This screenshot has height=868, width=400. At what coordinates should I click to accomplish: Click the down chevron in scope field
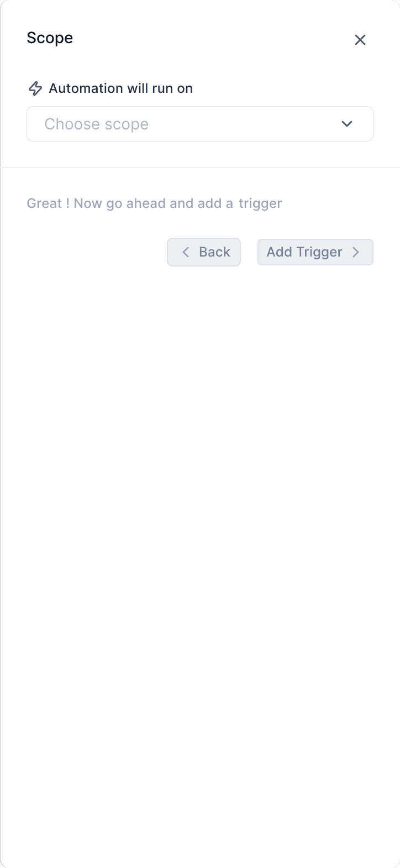(347, 124)
